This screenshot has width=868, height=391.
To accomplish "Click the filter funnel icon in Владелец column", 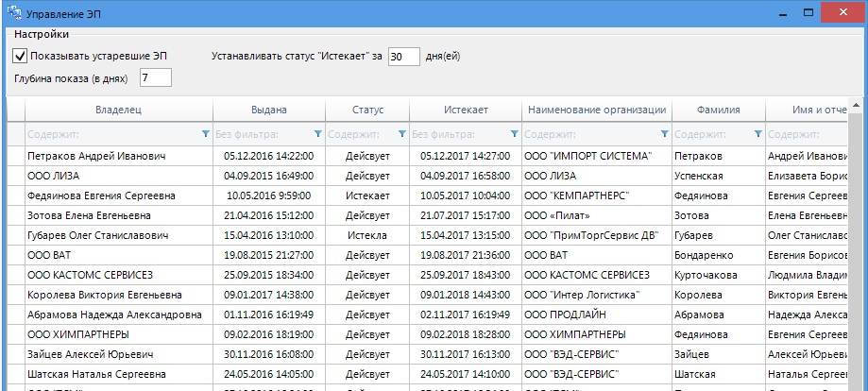I will [x=206, y=134].
